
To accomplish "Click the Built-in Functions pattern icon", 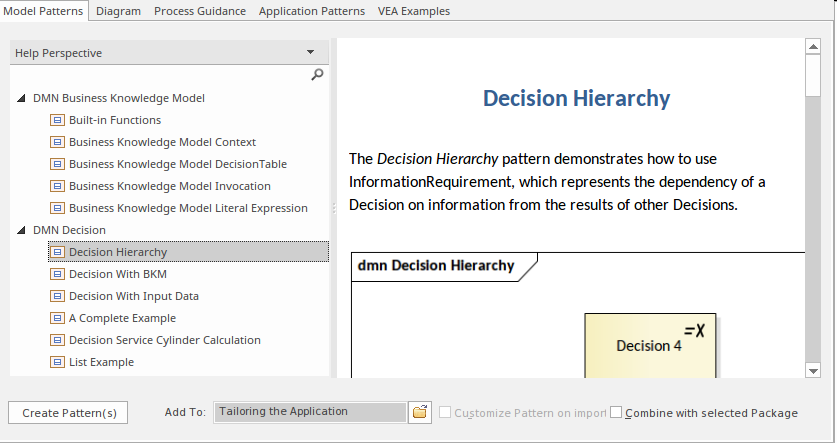I will (58, 120).
